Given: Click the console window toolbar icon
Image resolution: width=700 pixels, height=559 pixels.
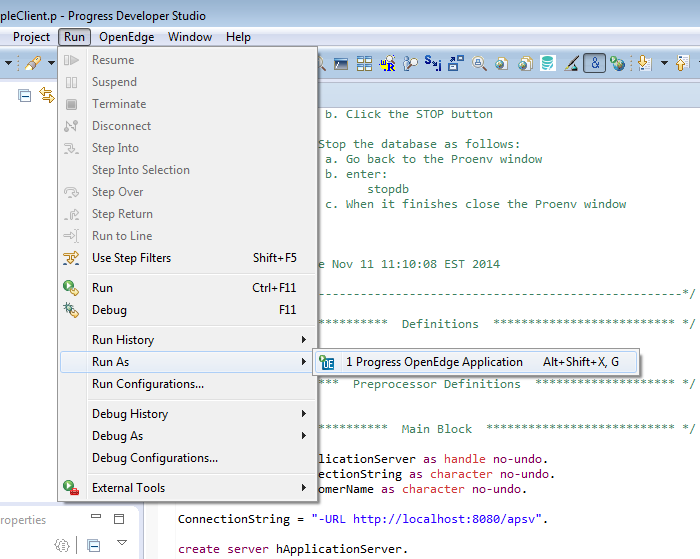Looking at the screenshot, I should (x=341, y=64).
